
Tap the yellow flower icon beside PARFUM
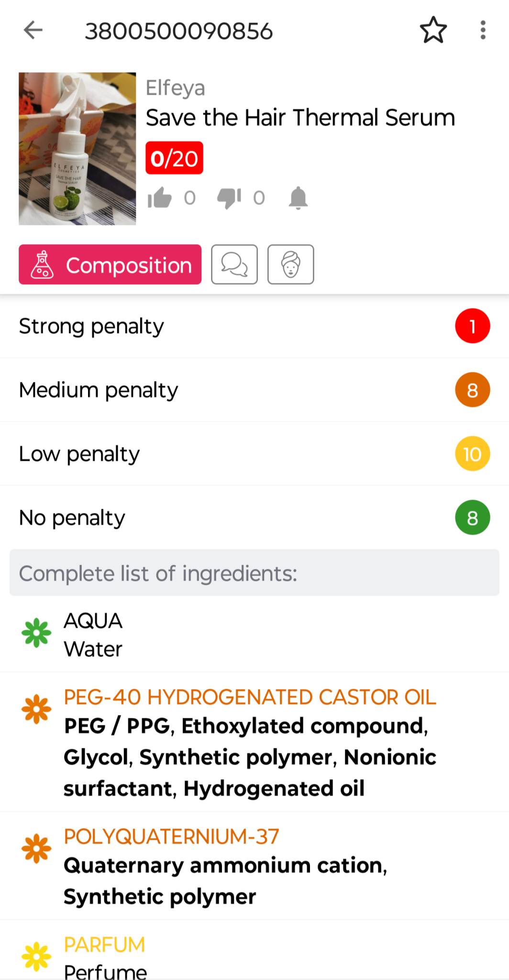(x=36, y=957)
